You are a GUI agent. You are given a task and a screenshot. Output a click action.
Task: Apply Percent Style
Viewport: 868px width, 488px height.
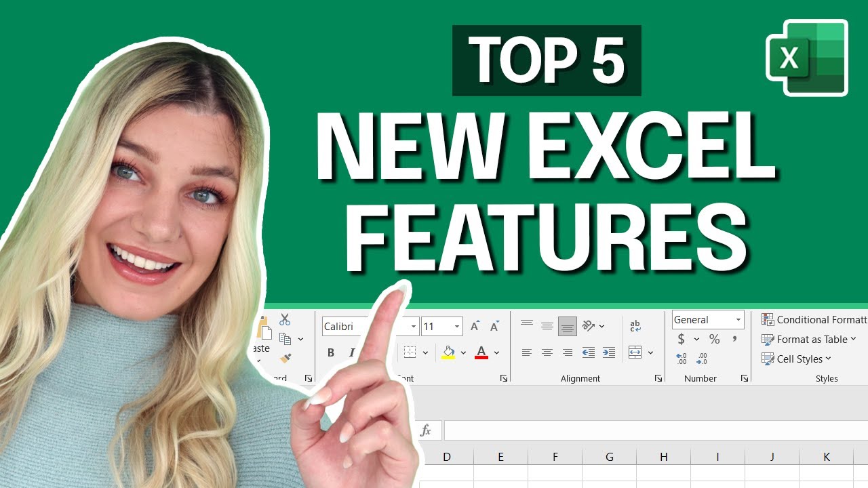[714, 339]
